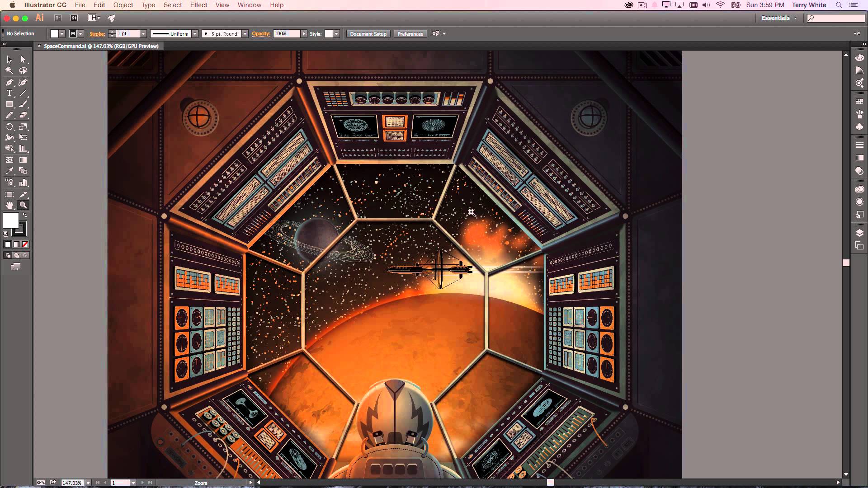Toggle fill color to None
This screenshot has width=868, height=488.
(x=25, y=244)
